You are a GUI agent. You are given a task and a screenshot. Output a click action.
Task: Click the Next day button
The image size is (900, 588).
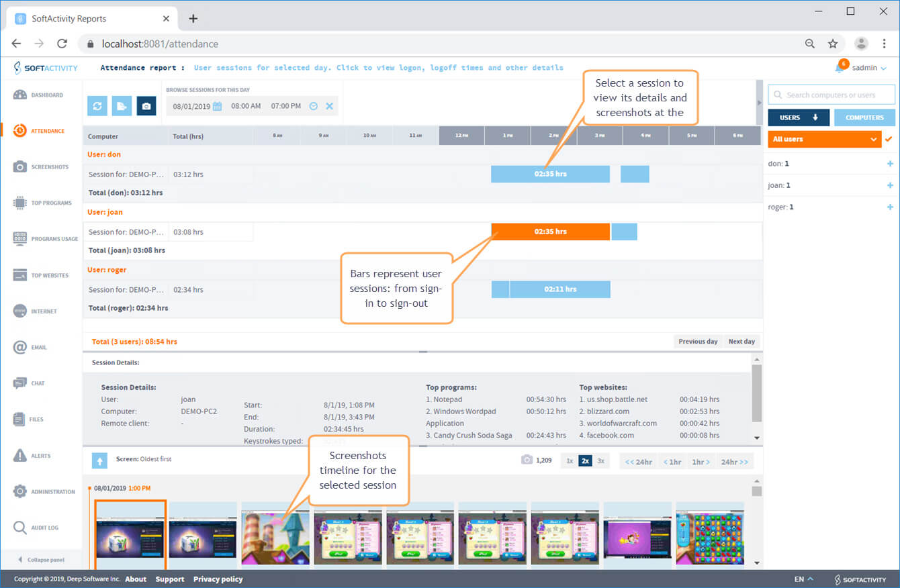pos(741,341)
